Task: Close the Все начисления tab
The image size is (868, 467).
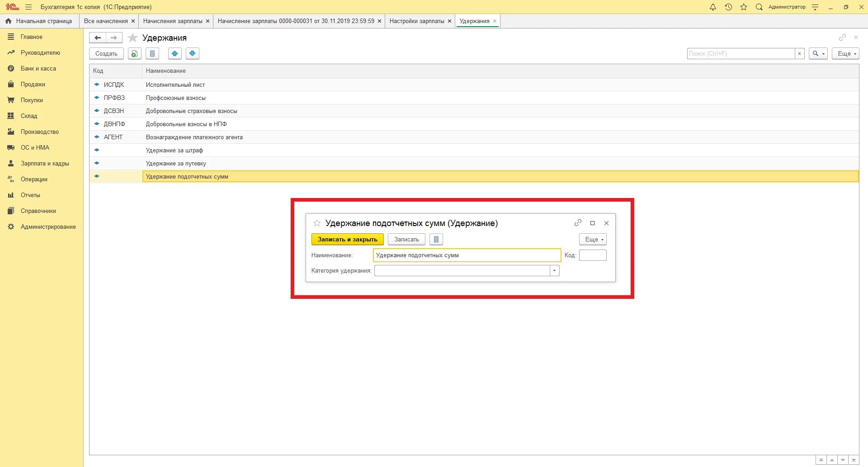Action: [133, 21]
